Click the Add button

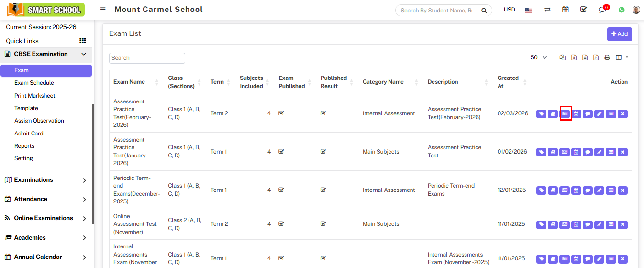(619, 34)
